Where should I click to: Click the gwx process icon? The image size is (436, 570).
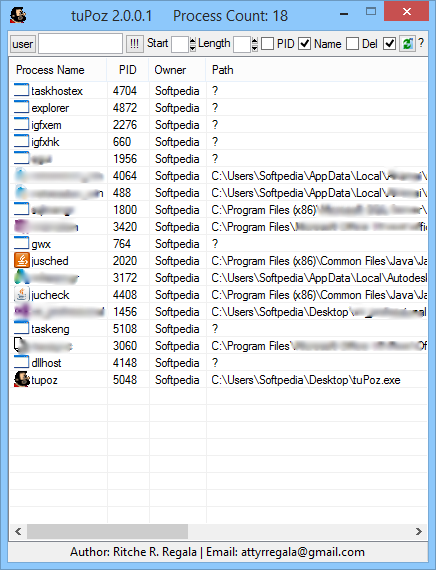pyautogui.click(x=21, y=243)
